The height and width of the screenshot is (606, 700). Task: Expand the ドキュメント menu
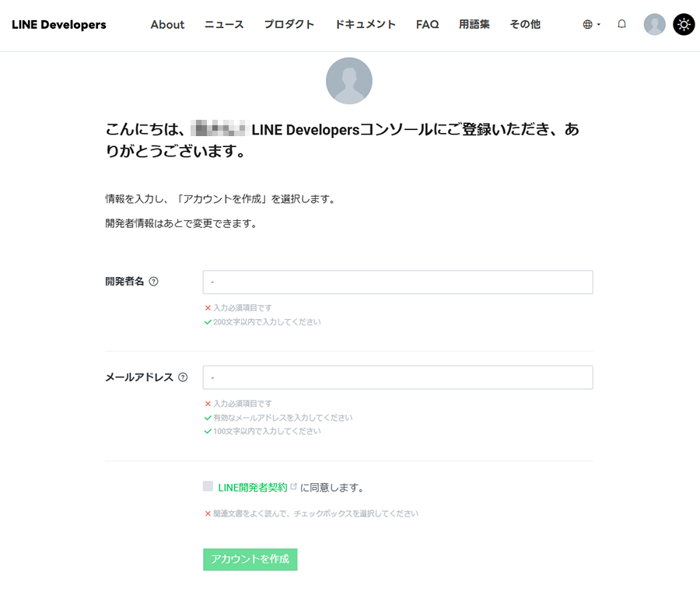tap(365, 24)
